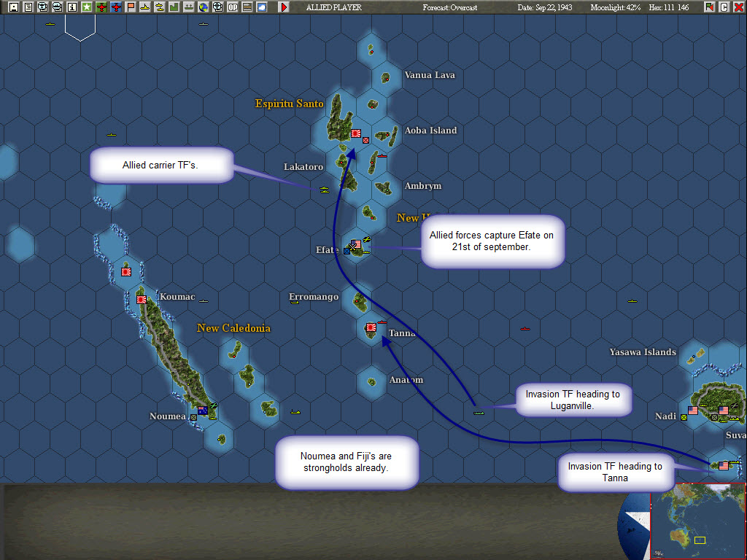Open the document list report icon

[x=28, y=7]
